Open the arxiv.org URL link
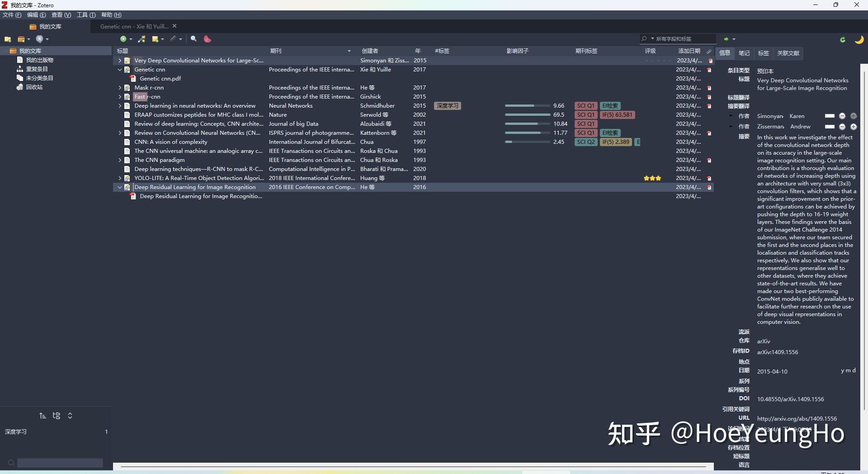The width and height of the screenshot is (868, 474). click(x=797, y=418)
